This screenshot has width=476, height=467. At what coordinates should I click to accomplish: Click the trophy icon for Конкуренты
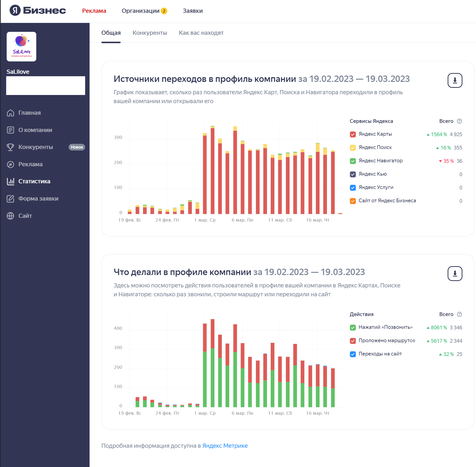click(x=10, y=147)
